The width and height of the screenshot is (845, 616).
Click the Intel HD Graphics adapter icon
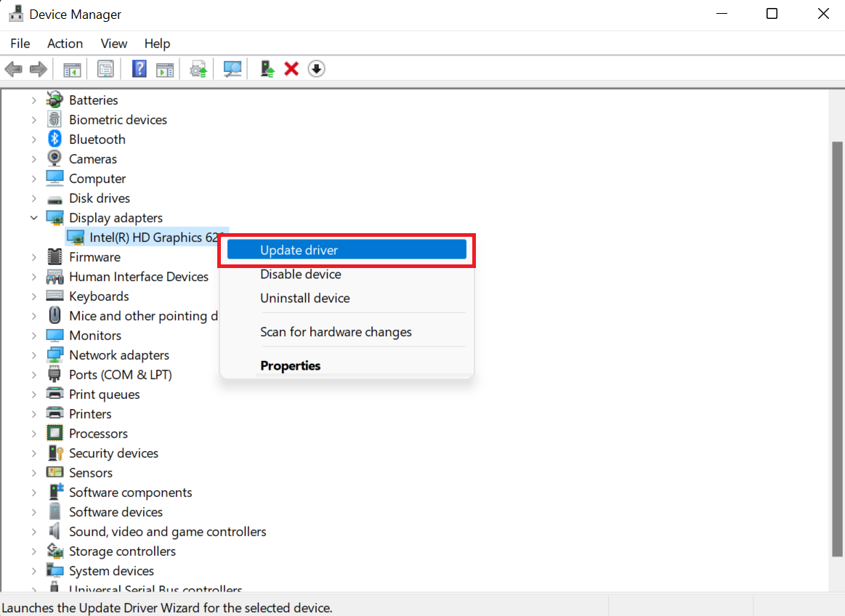coord(76,237)
